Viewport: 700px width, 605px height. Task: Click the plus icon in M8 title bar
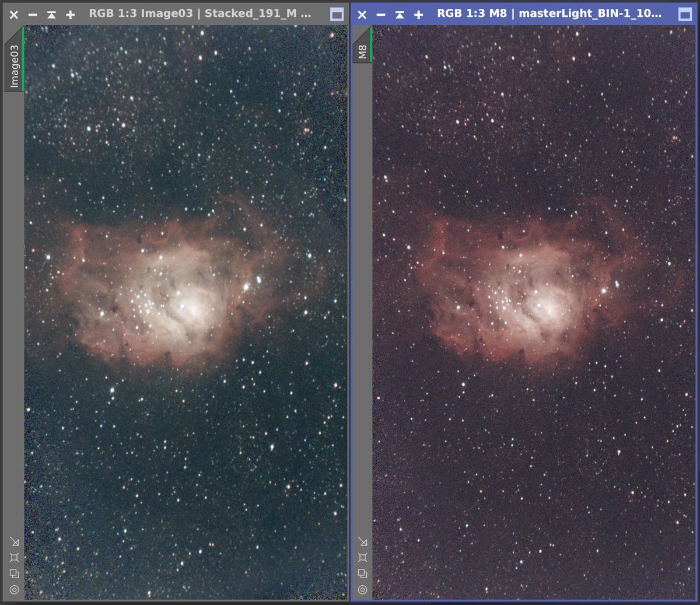click(x=418, y=14)
